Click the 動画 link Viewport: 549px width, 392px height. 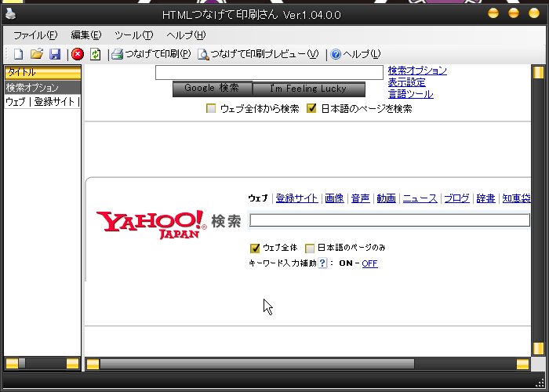click(x=386, y=198)
